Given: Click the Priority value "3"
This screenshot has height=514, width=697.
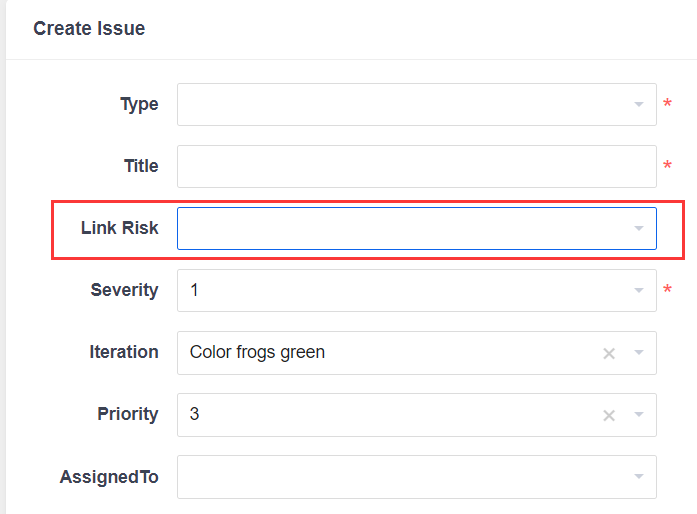Looking at the screenshot, I should pos(195,414).
